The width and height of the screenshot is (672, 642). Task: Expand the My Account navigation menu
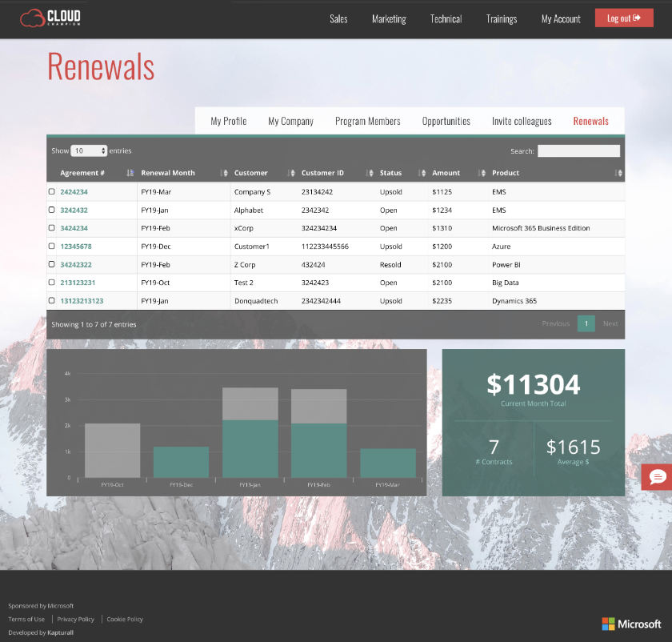click(x=561, y=18)
